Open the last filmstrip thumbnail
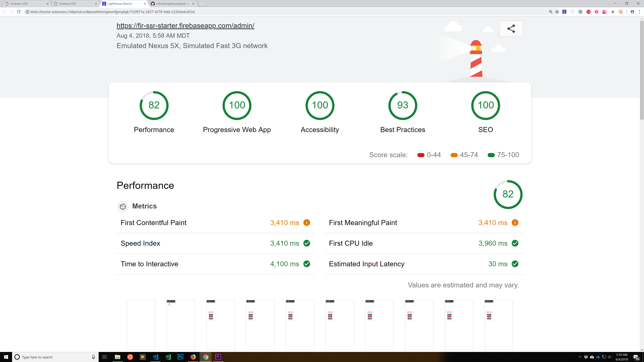The height and width of the screenshot is (362, 644). 498,324
